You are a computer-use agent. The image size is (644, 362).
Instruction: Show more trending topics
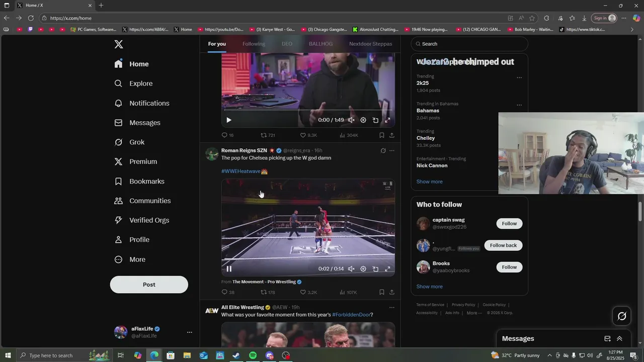(430, 182)
